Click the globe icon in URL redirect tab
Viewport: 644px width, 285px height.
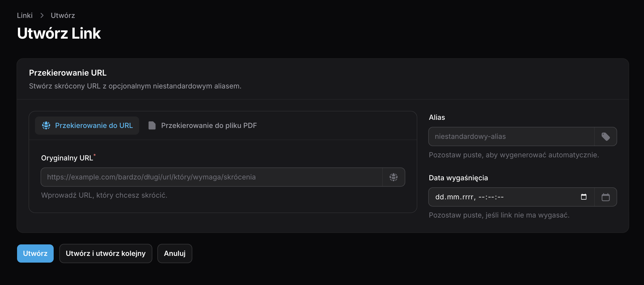tap(46, 125)
